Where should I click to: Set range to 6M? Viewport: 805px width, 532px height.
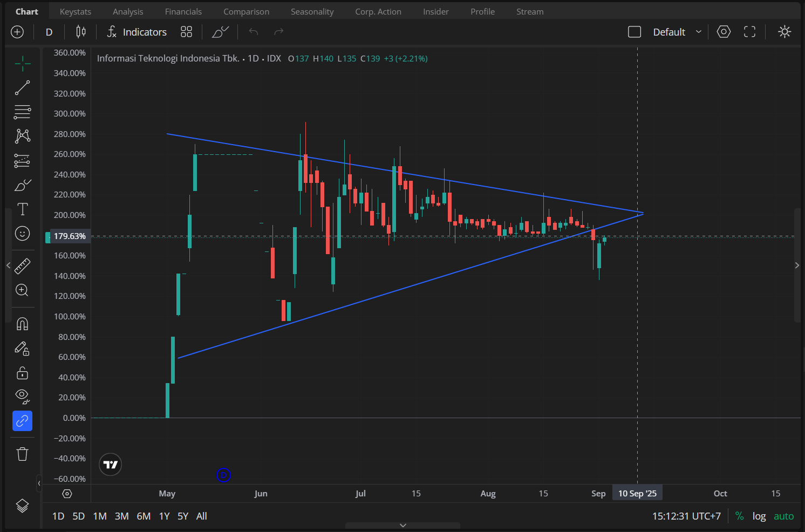[x=144, y=516]
